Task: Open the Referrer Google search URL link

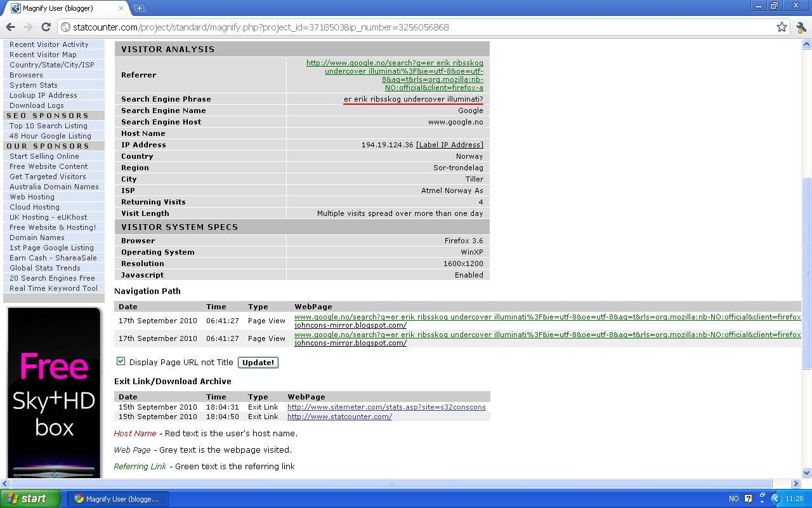Action: click(395, 75)
